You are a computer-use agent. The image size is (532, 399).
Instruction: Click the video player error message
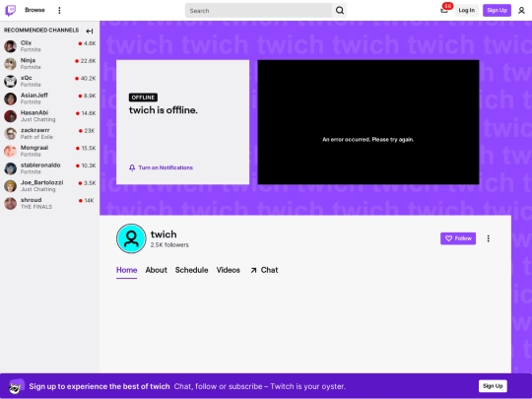[x=368, y=140]
